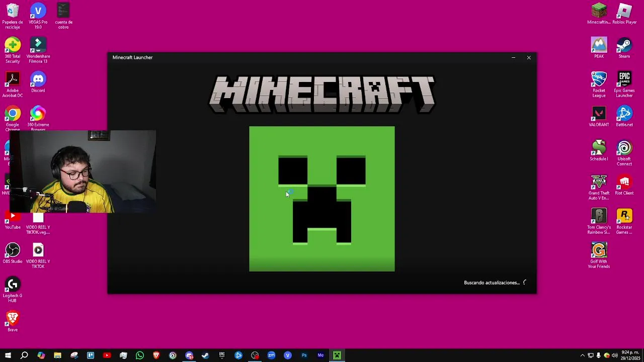Open Epic Games Launcher desktop icon
The width and height of the screenshot is (644, 362).
624,84
